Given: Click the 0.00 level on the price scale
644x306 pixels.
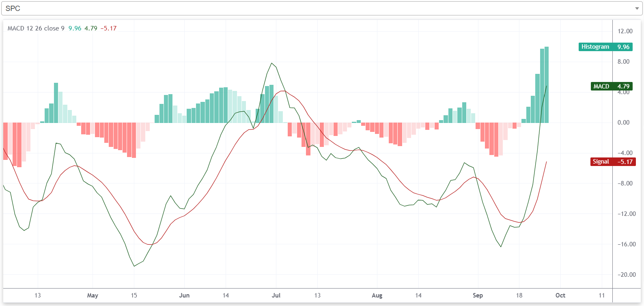Looking at the screenshot, I should coord(623,123).
